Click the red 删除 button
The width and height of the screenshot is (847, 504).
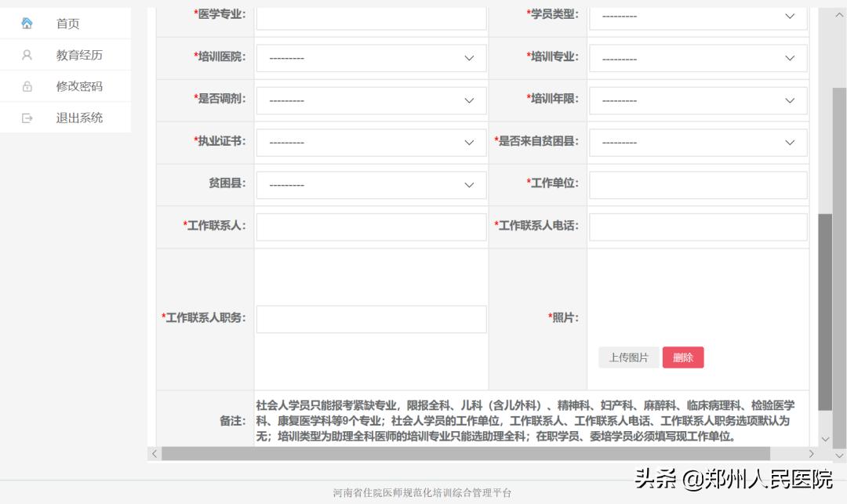tap(683, 357)
